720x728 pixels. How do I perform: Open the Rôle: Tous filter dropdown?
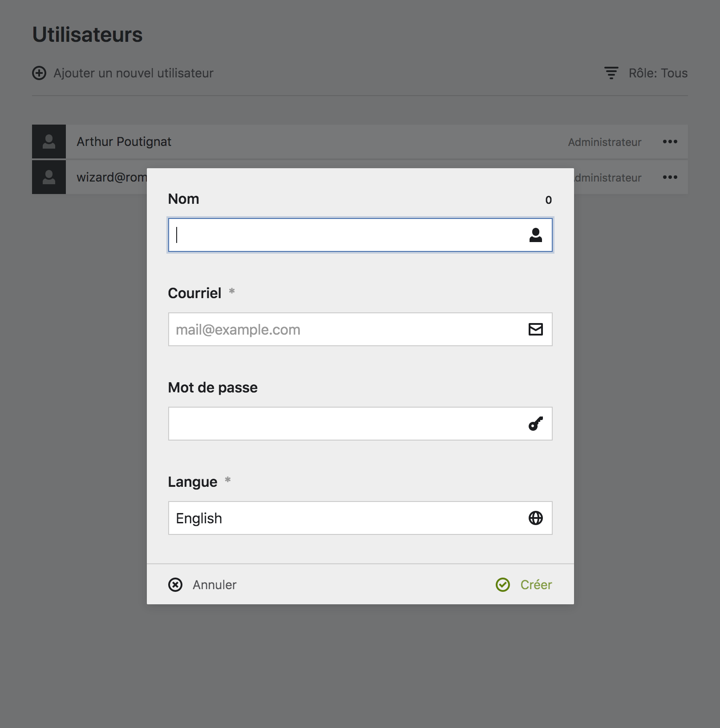(x=658, y=73)
